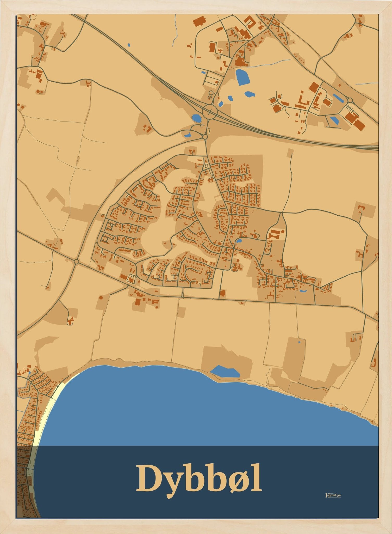Click the roundabout on the western ring road
This screenshot has height=534, width=392.
coord(76,261)
